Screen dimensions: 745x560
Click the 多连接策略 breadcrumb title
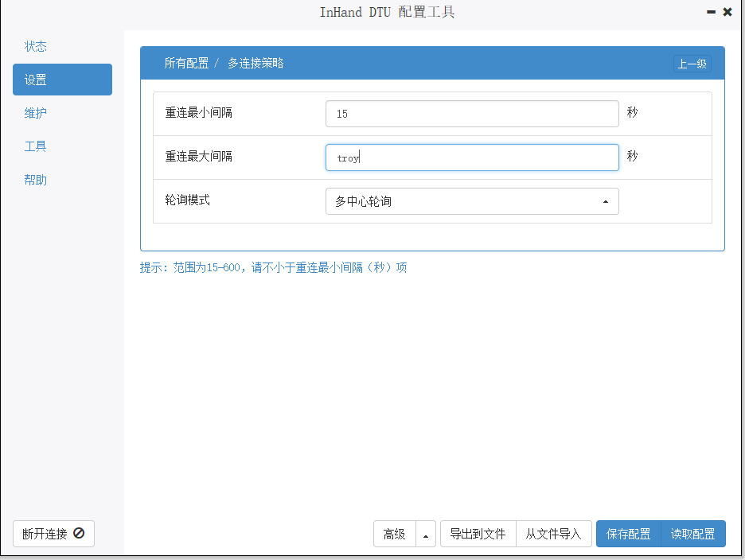(255, 63)
